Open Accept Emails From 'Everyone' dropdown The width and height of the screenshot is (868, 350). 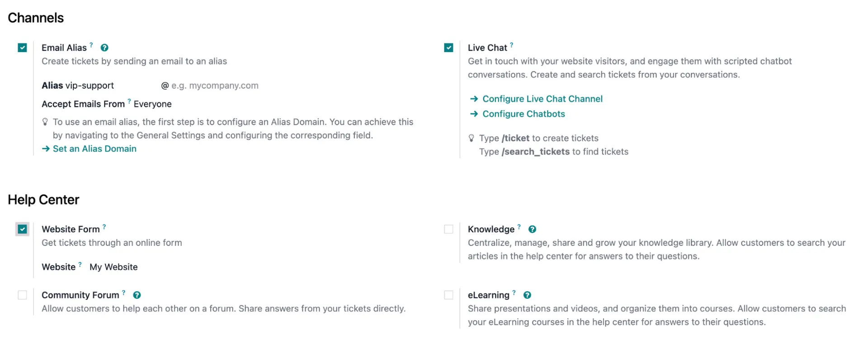point(153,104)
